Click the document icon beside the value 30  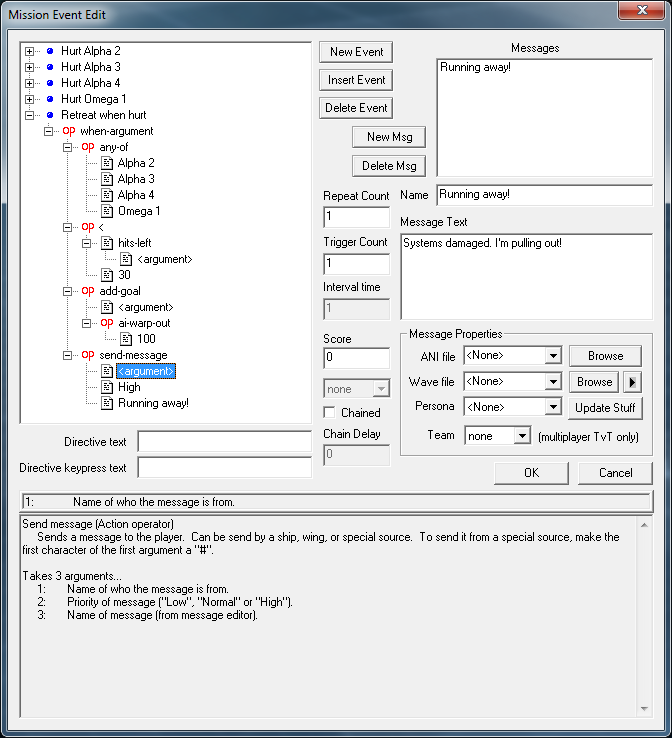tap(107, 275)
